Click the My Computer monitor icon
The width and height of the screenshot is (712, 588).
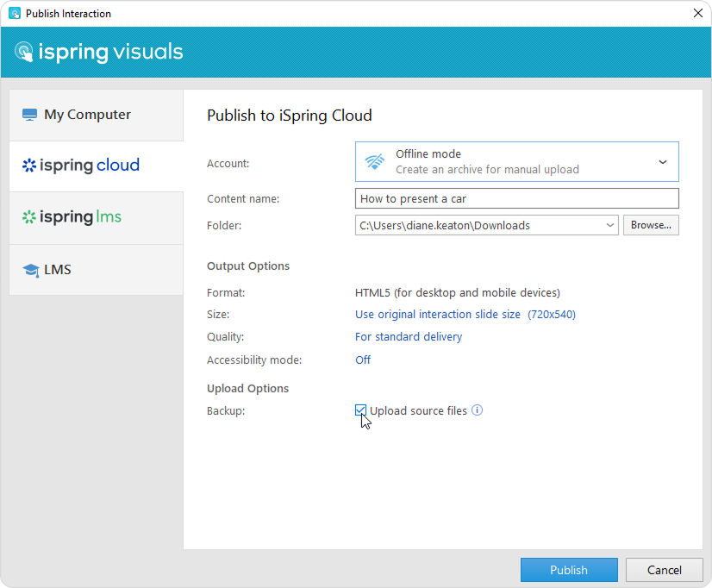pos(30,115)
